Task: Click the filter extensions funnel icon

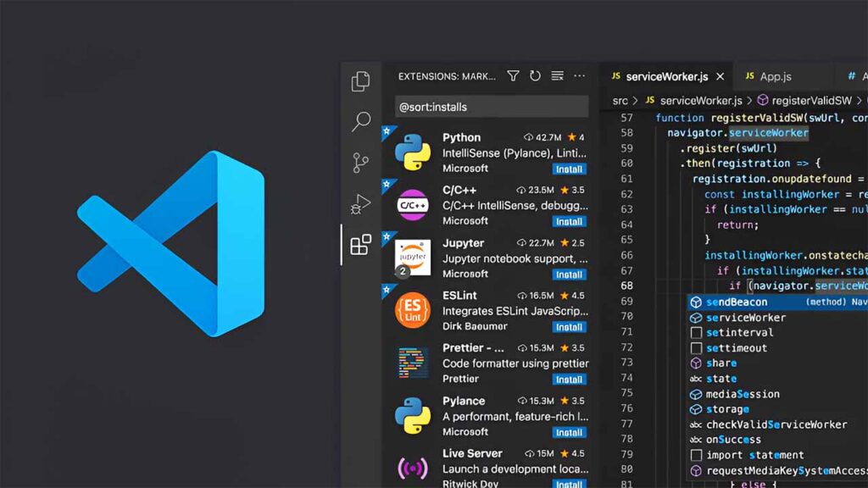Action: click(x=513, y=76)
